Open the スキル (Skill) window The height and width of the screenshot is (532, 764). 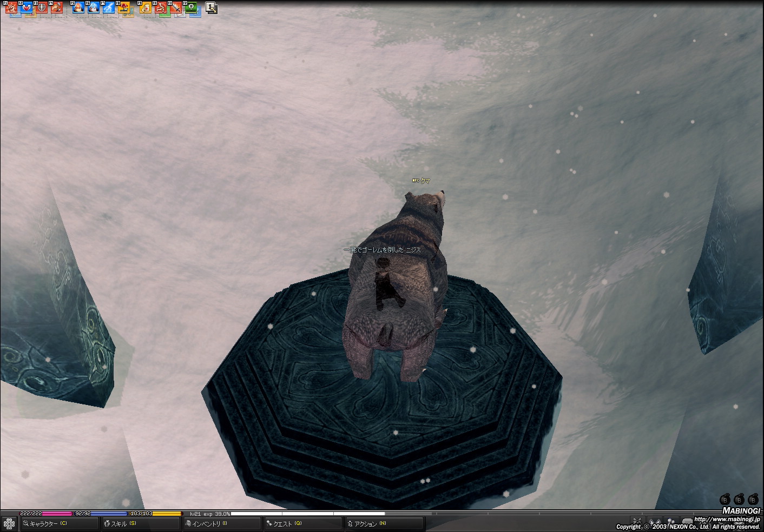tap(140, 523)
